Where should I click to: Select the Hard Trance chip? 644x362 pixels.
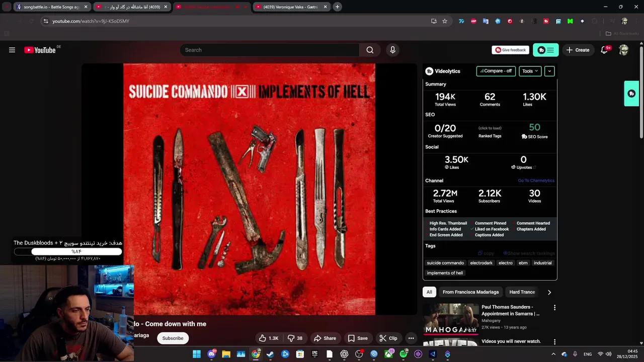(522, 292)
